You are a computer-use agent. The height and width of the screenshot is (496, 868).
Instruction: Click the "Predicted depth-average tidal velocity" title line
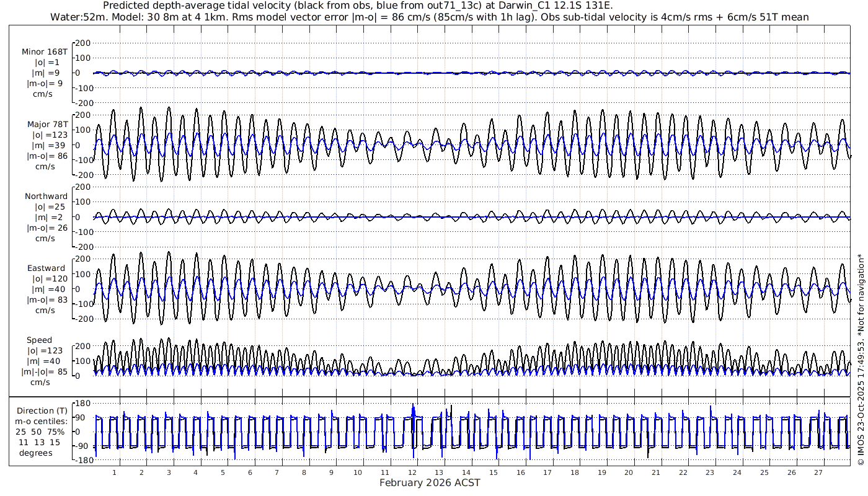(358, 6)
